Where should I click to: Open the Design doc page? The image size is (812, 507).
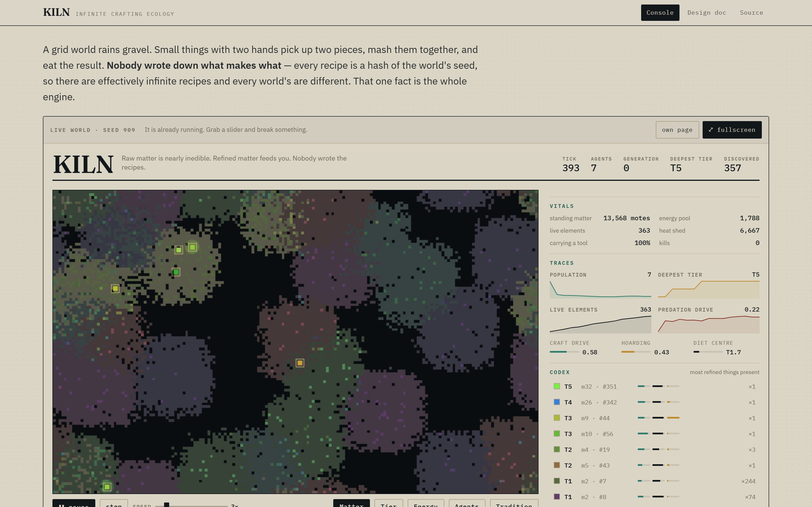pyautogui.click(x=707, y=13)
